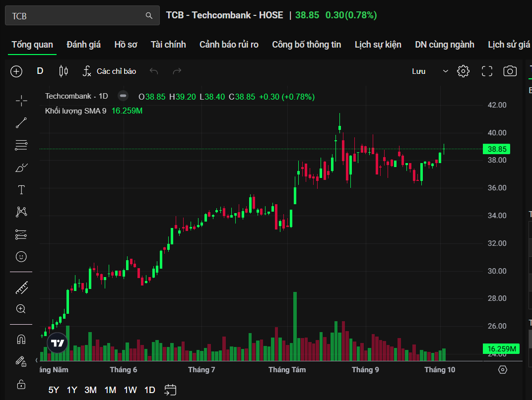Select the brush drawing tool
This screenshot has width=532, height=400.
(x=21, y=168)
